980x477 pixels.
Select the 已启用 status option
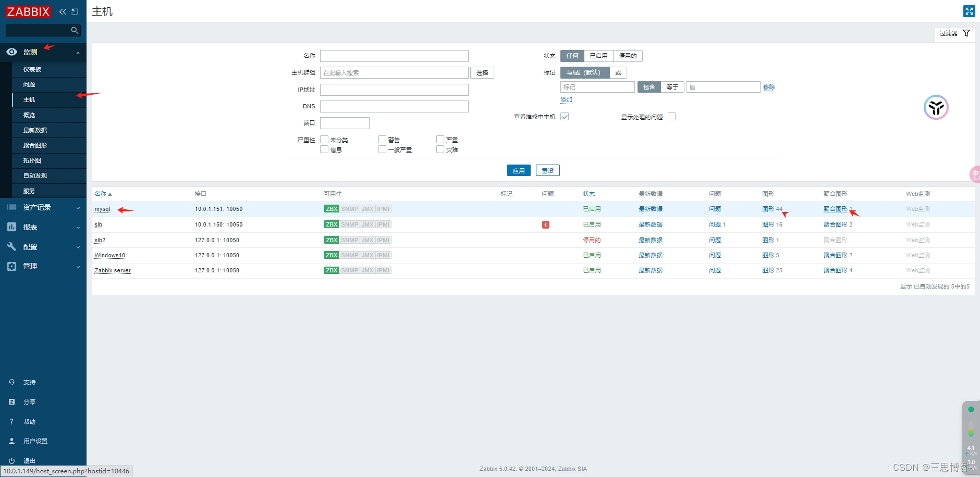tap(598, 56)
